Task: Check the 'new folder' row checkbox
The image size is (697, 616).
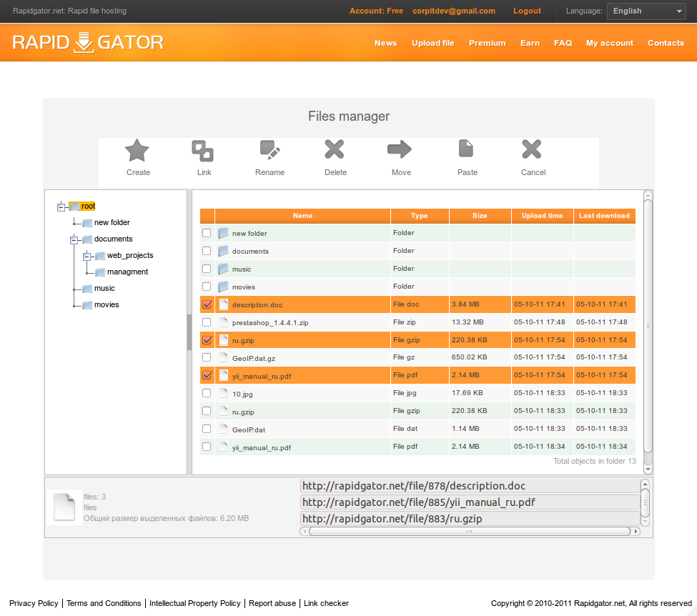Action: click(207, 233)
